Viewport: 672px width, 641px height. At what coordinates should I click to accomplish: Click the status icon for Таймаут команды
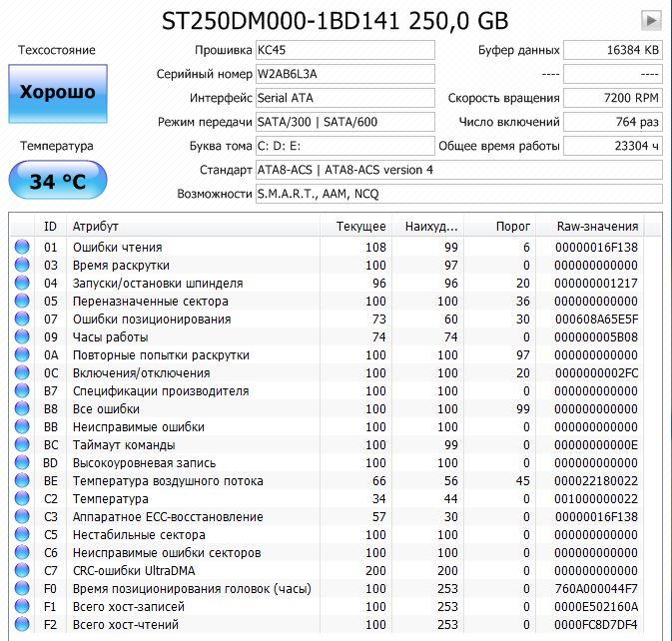click(x=22, y=444)
